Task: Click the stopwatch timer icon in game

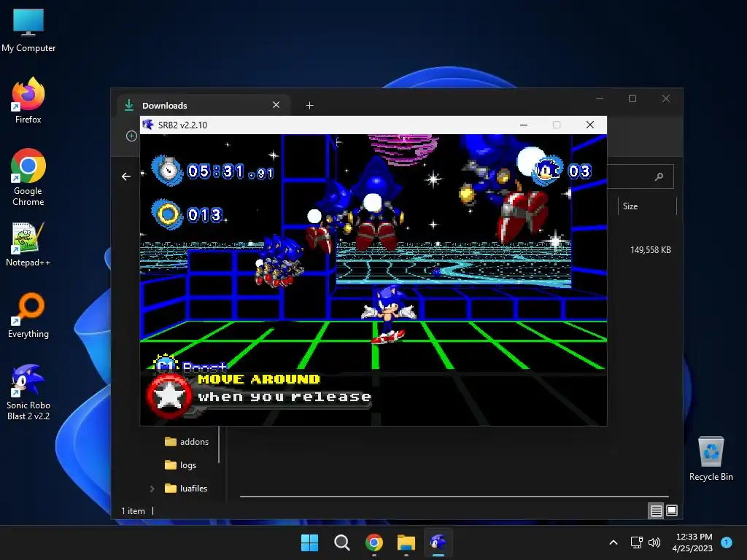Action: click(x=167, y=170)
